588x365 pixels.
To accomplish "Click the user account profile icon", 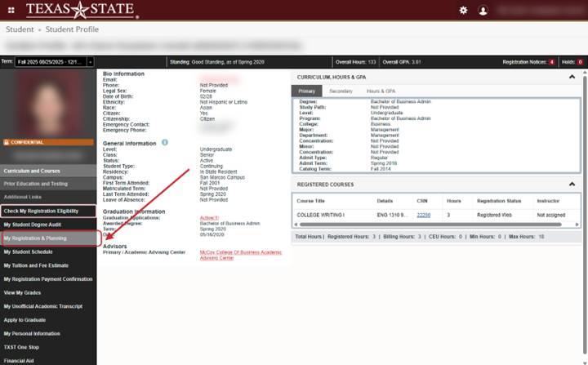I will click(x=483, y=10).
